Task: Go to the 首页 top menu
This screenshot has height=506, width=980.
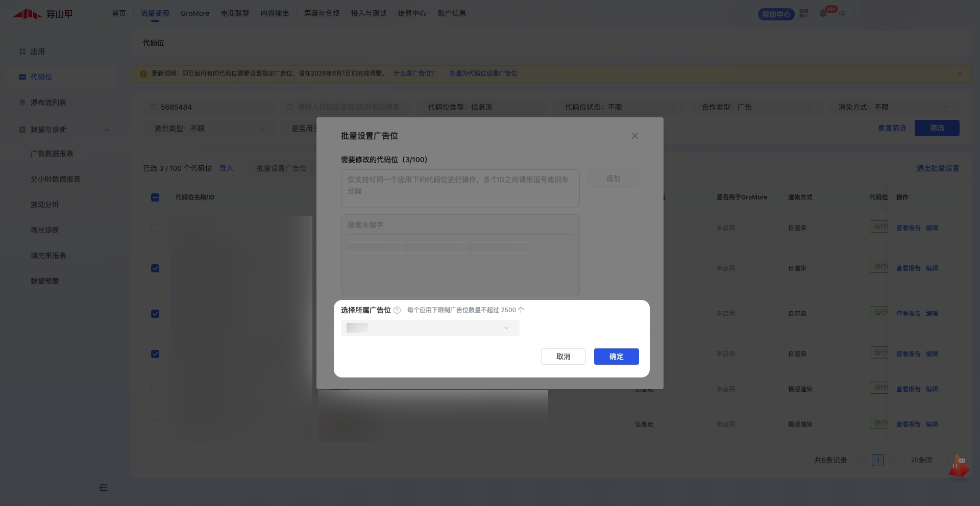Action: (x=119, y=13)
